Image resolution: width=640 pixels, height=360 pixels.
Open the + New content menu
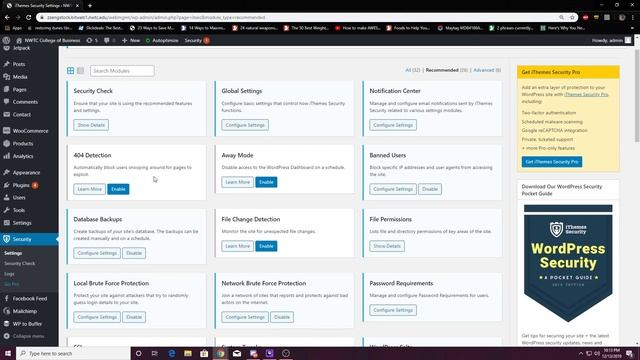[131, 40]
